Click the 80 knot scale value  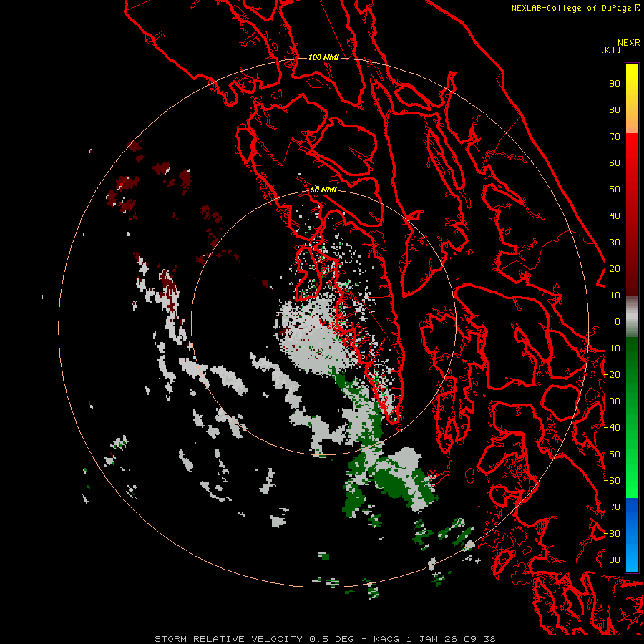(615, 110)
